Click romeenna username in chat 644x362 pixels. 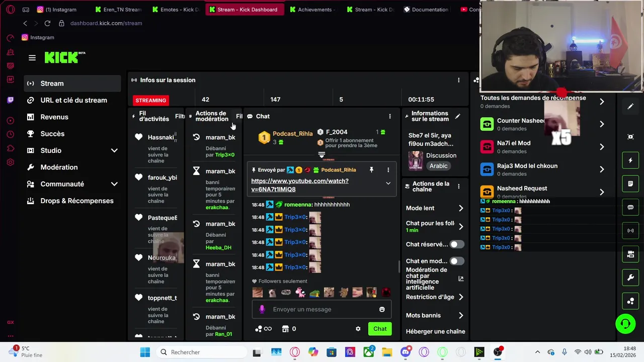pyautogui.click(x=298, y=205)
